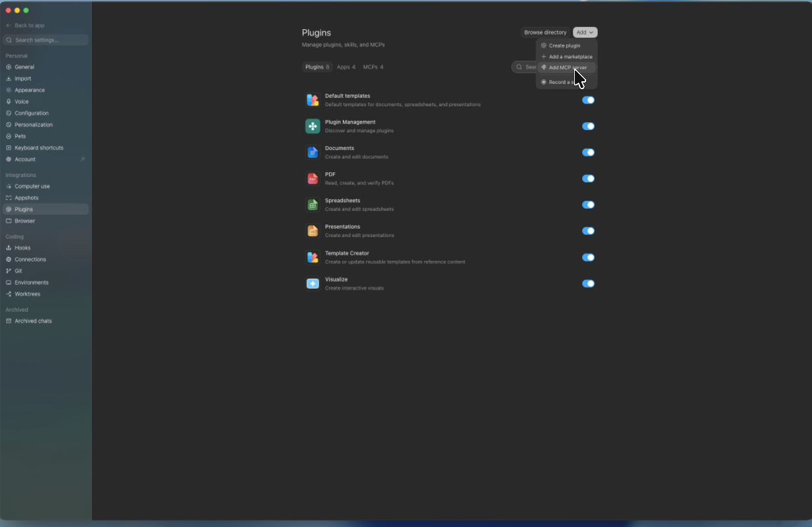Viewport: 812px width, 527px height.
Task: Toggle the Presentations plugin switch
Action: tap(588, 231)
